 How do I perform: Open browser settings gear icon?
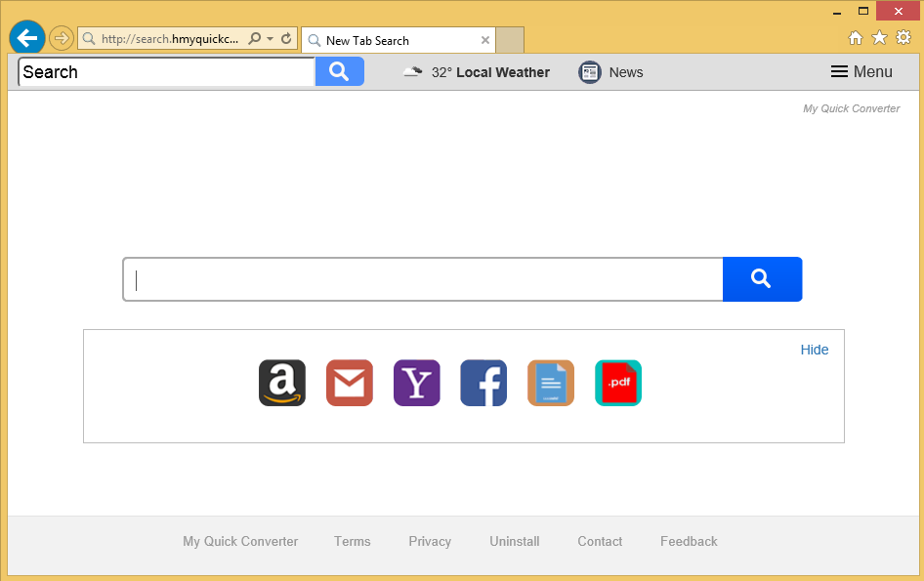903,37
